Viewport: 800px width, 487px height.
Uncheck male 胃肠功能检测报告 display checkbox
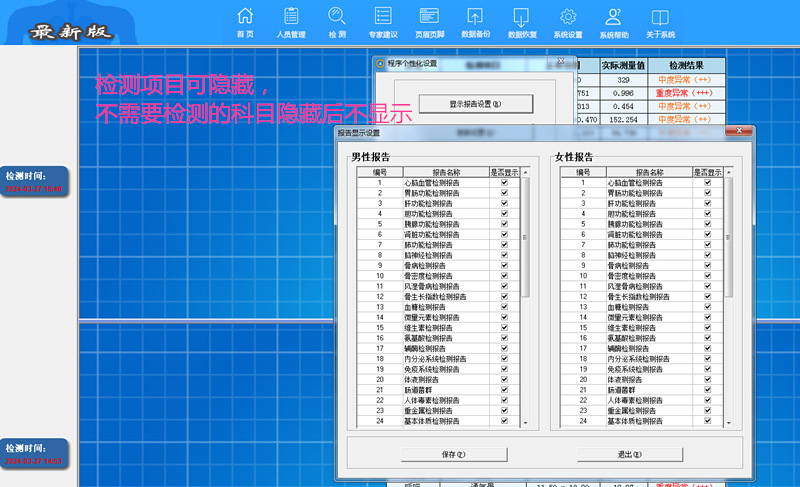tap(504, 193)
